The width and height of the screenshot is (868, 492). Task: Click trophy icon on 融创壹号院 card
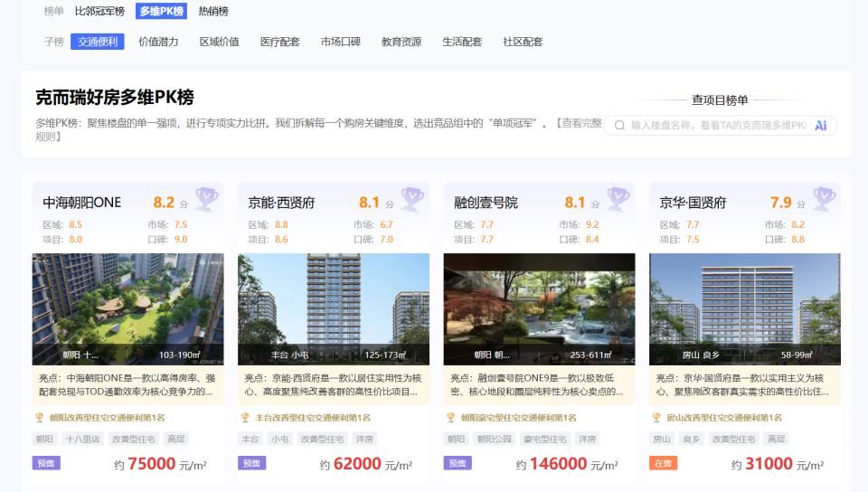(618, 199)
